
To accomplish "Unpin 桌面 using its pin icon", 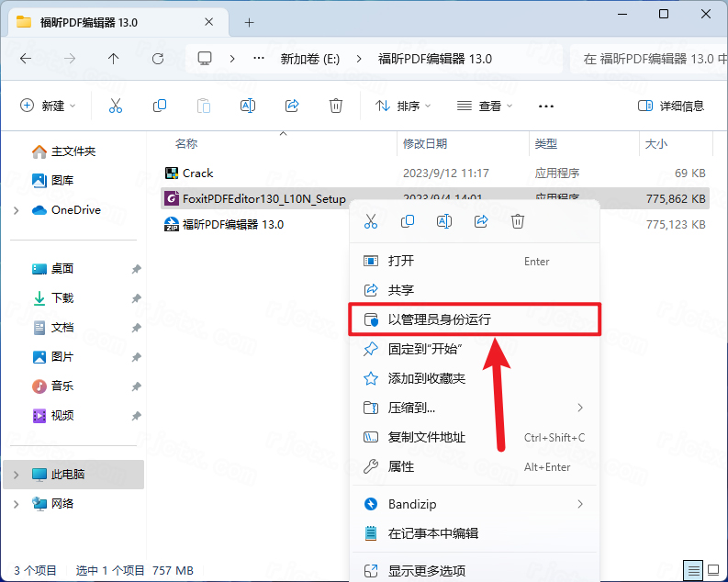I will (x=136, y=269).
